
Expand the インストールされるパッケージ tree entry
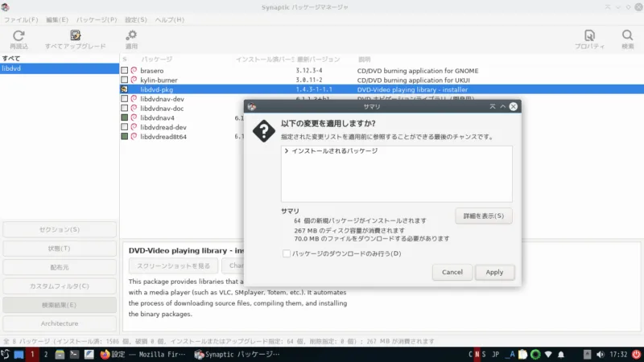[286, 151]
